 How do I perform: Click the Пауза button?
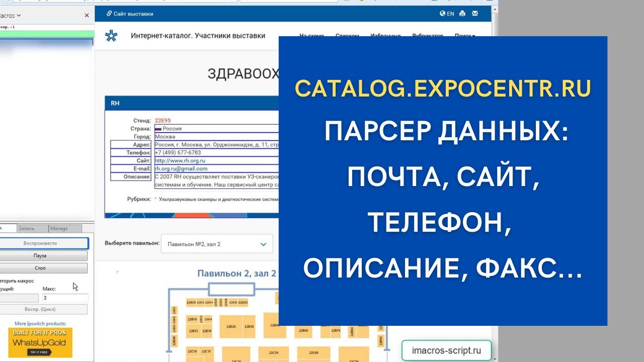pyautogui.click(x=43, y=256)
